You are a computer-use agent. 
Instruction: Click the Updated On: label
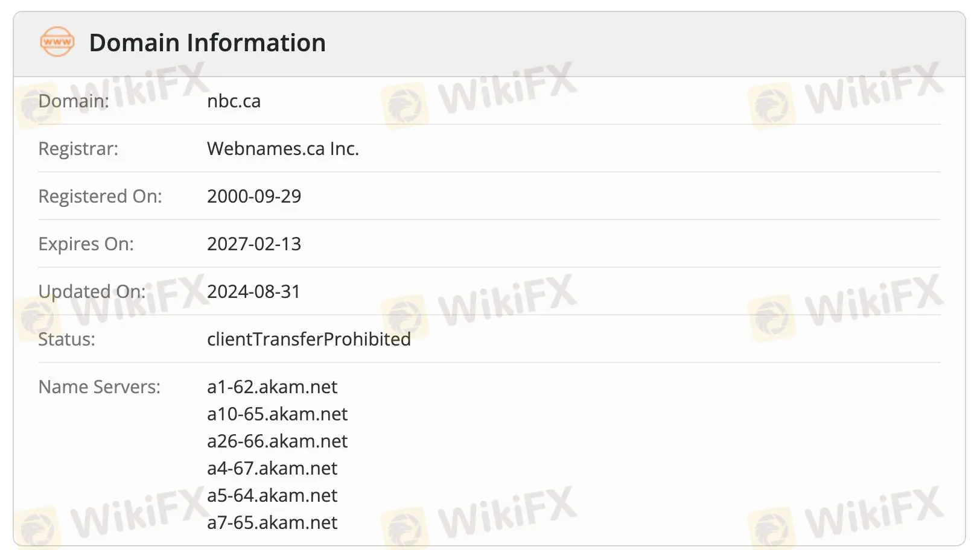(92, 291)
